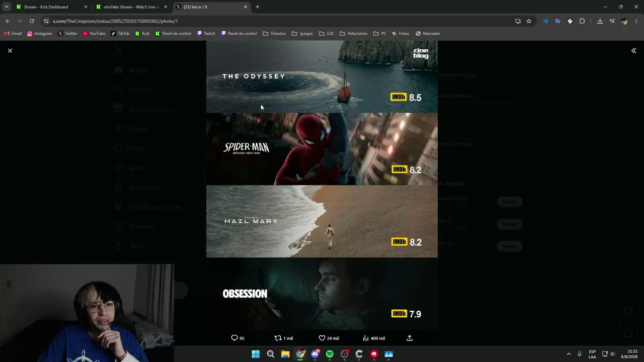
Task: Open the Extensions puzzle-piece menu
Action: (x=582, y=21)
